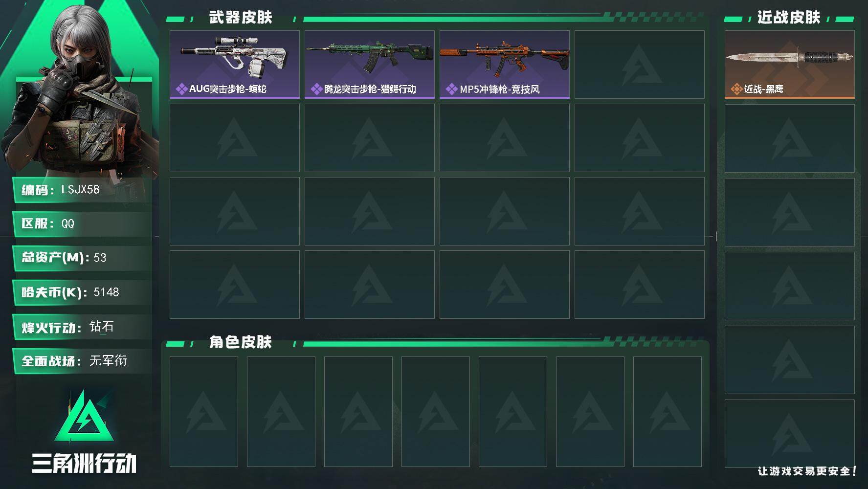
Task: Open the 角色皮肤 section header
Action: pos(241,342)
